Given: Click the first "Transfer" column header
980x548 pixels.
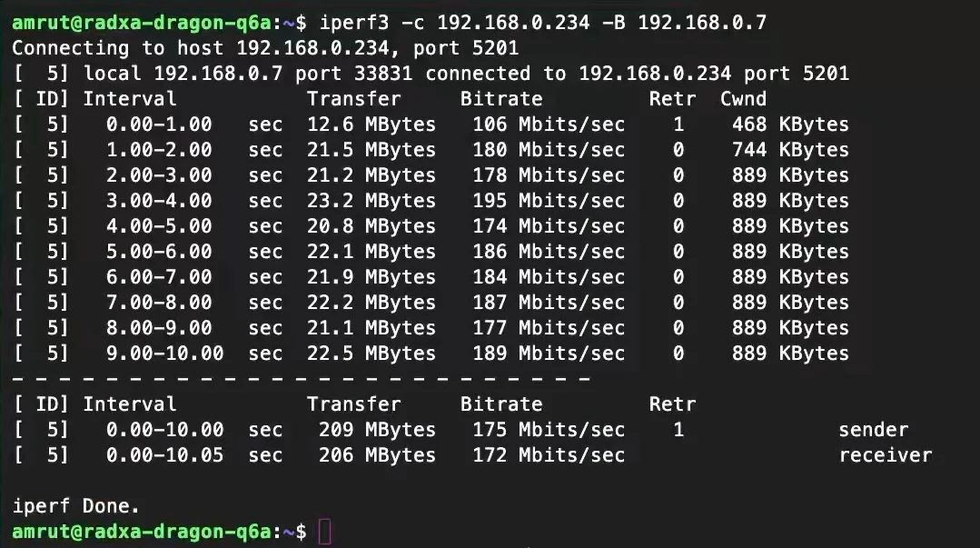Looking at the screenshot, I should 353,99.
